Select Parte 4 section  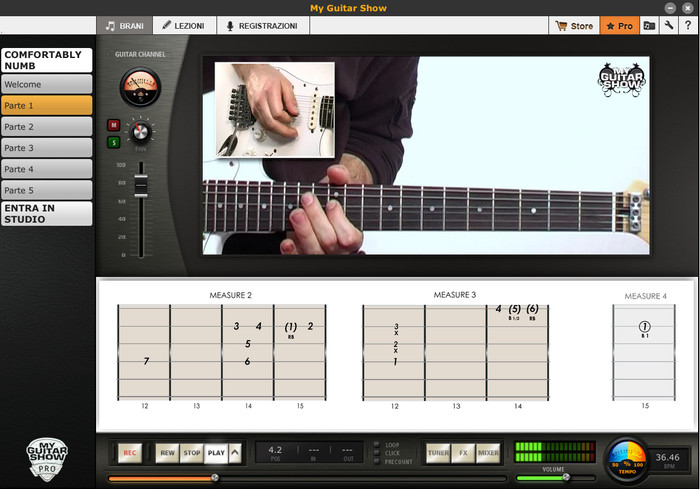[x=46, y=169]
